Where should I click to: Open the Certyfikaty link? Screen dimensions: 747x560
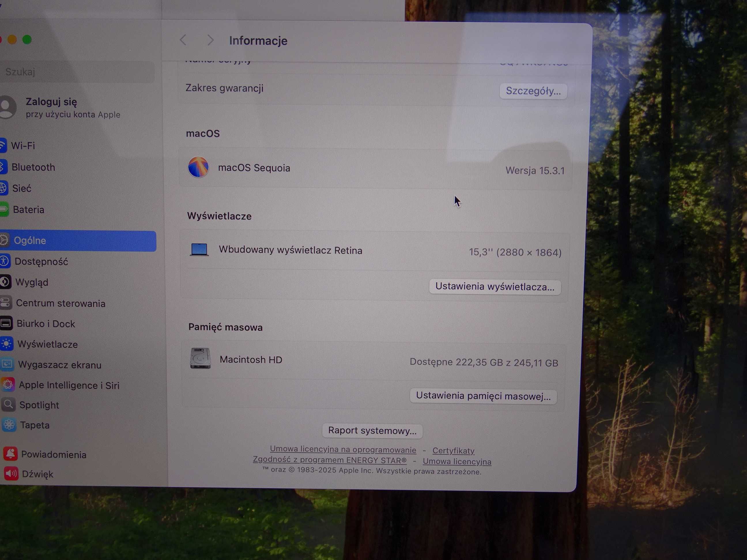point(453,451)
